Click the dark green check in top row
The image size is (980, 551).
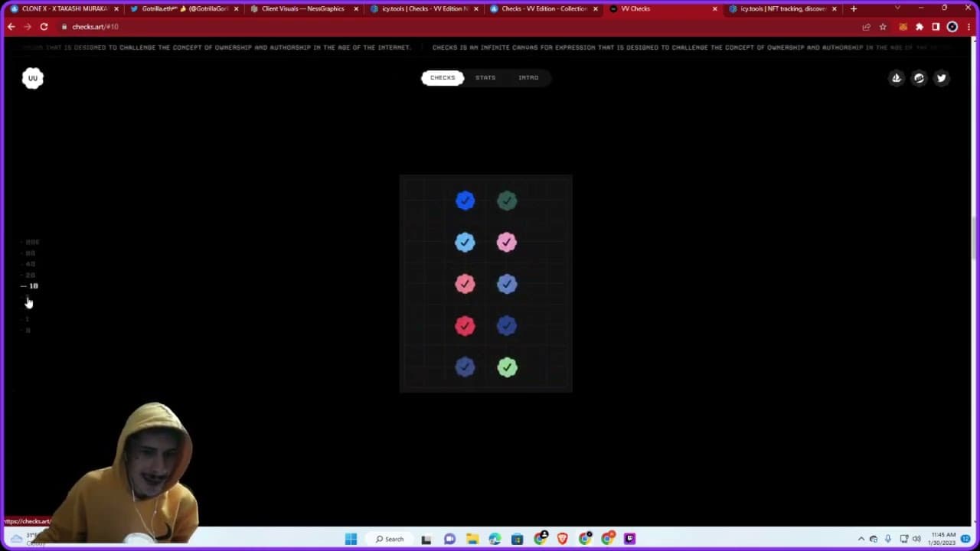(507, 201)
